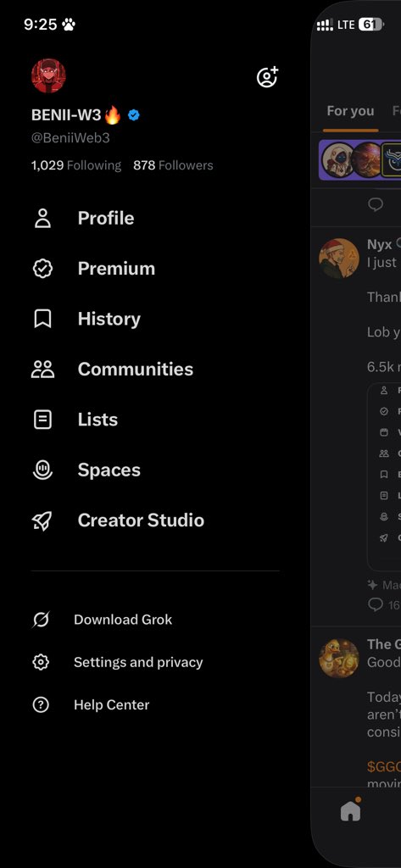Launch the Creator Studio rocket icon
Screen dimensions: 401x868
point(42,520)
